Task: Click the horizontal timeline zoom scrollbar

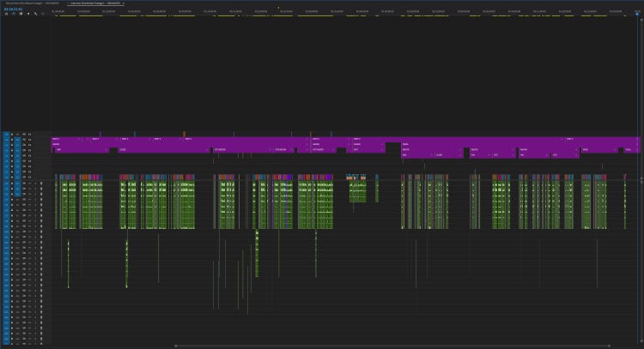Action: [392, 346]
